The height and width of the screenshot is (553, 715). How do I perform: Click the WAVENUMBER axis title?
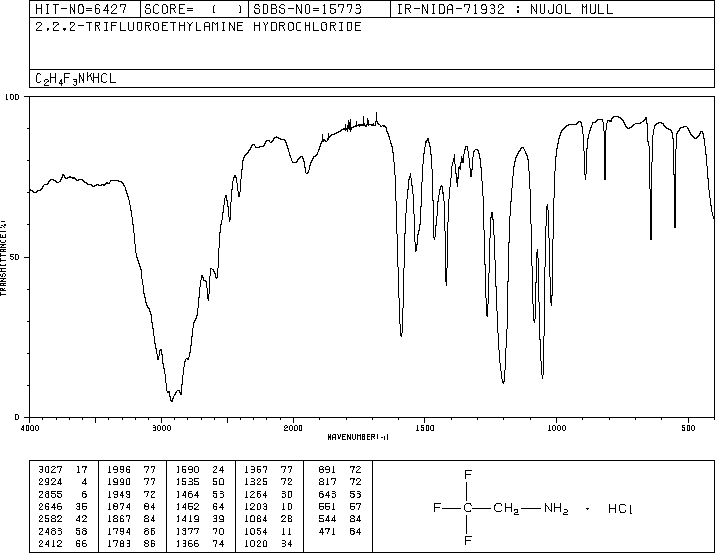pyautogui.click(x=358, y=437)
